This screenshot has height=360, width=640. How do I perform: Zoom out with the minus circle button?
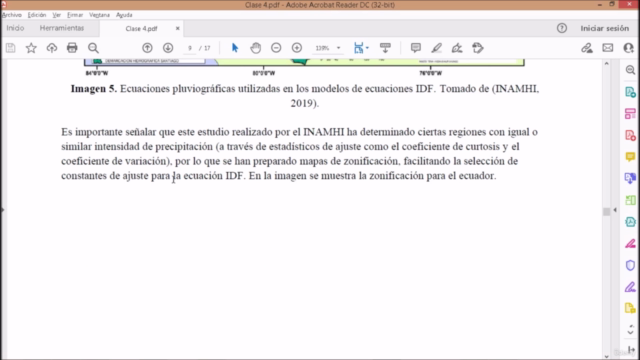276,48
